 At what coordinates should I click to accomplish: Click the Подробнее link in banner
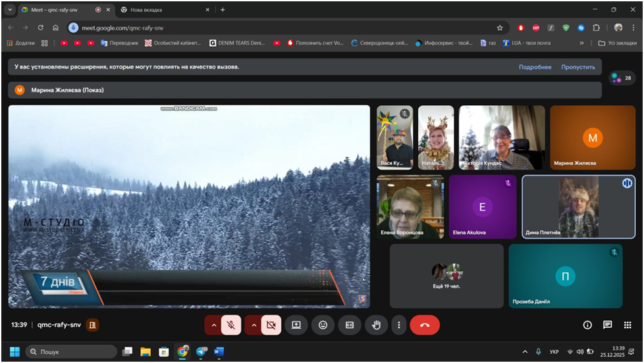[535, 67]
